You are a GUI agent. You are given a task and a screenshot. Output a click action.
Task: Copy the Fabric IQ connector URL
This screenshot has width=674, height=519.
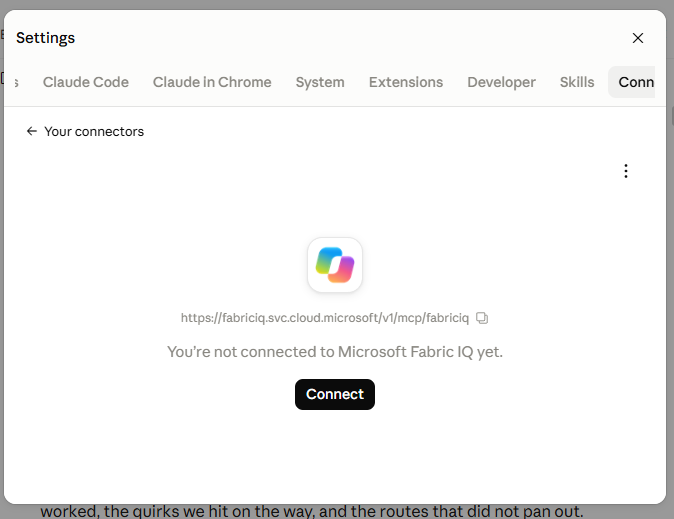[x=482, y=318]
